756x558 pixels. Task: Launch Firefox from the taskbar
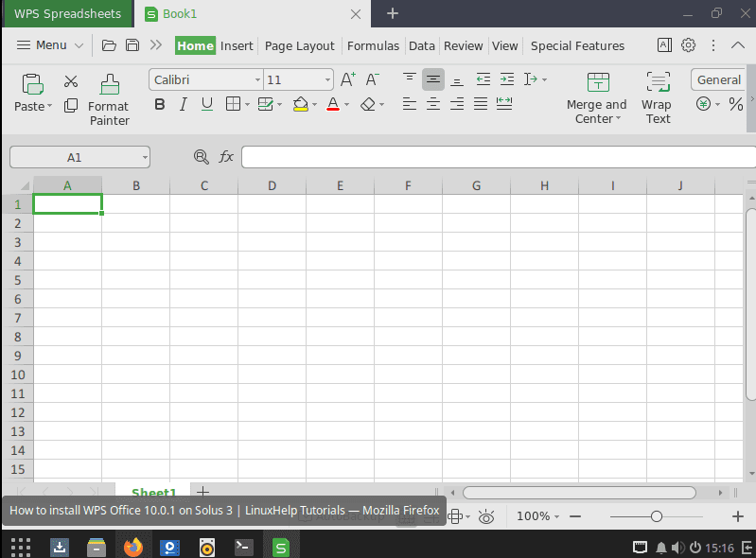click(x=133, y=547)
